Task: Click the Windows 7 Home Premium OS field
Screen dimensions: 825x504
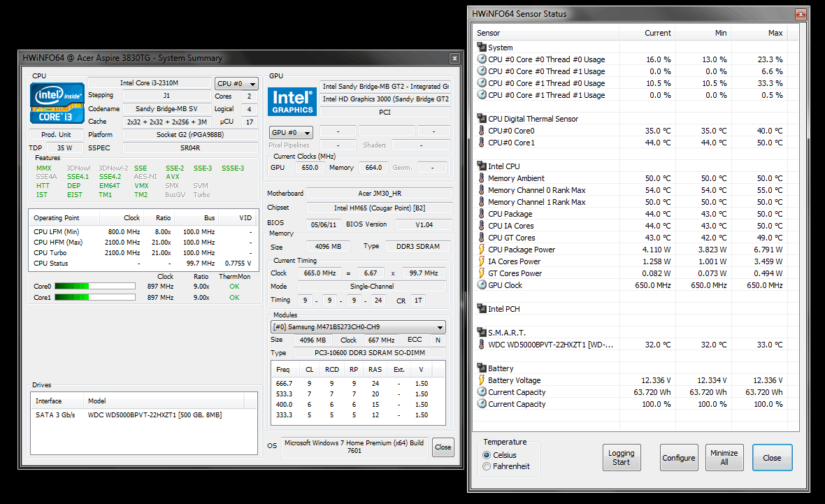Action: 354,447
